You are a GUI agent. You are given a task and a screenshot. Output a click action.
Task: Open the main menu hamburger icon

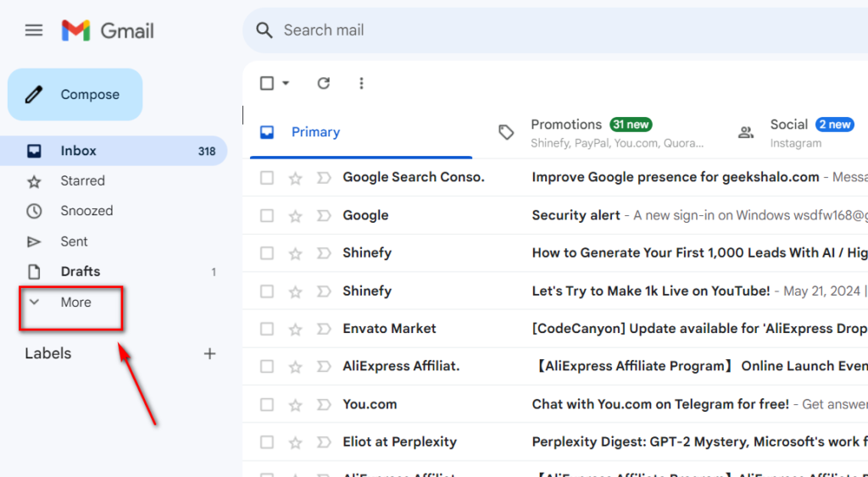point(34,31)
